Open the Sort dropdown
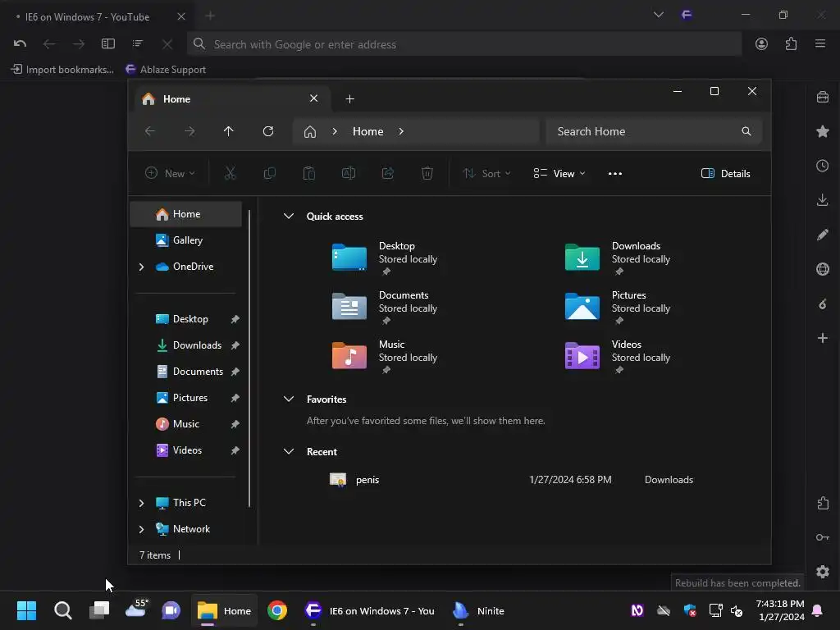Image resolution: width=840 pixels, height=630 pixels. 487,174
